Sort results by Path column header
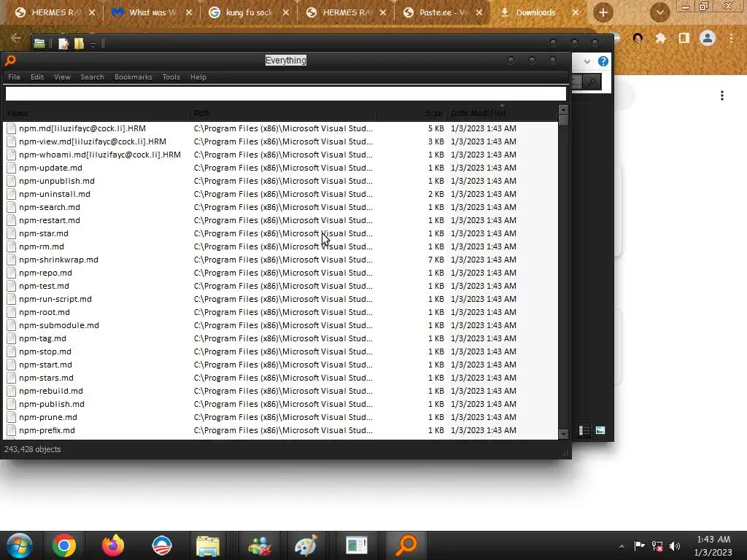 [282, 113]
